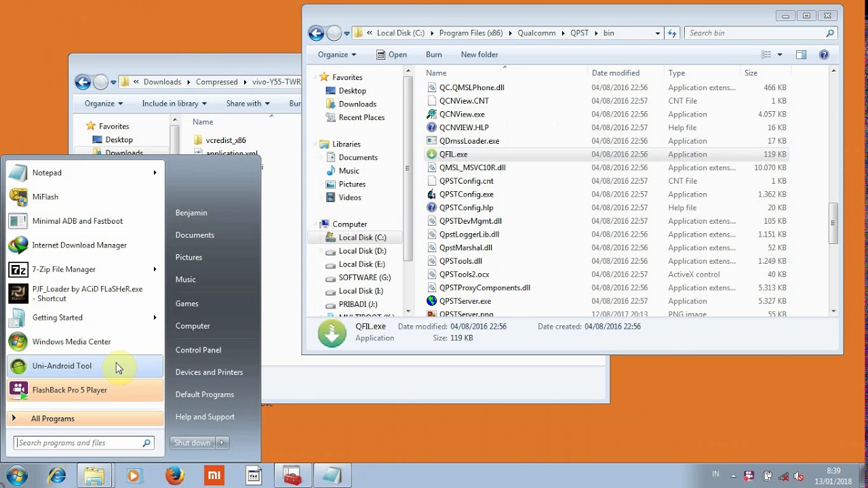Open Share with dropdown
Viewport: 868px width, 488px height.
[248, 104]
